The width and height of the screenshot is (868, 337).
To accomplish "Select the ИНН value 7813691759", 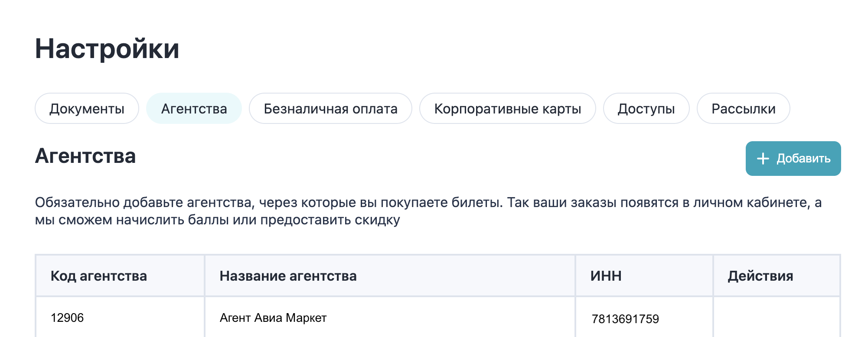I will [x=625, y=319].
